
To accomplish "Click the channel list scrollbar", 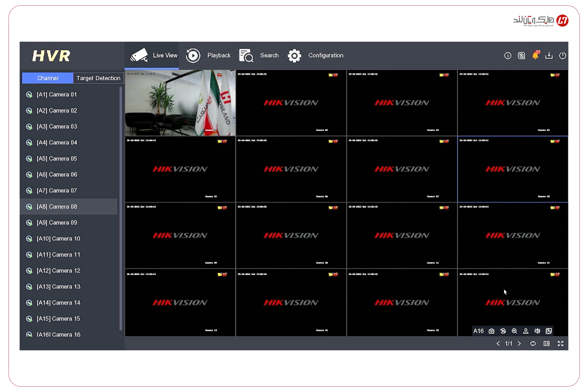I will click(121, 208).
